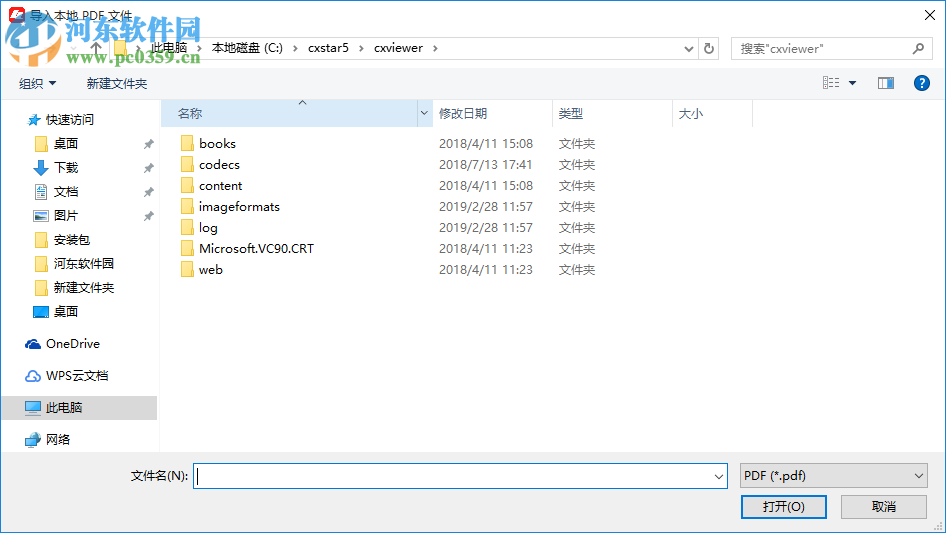The width and height of the screenshot is (946, 533).
Task: Open 图片 in the navigation pane
Action: click(65, 215)
